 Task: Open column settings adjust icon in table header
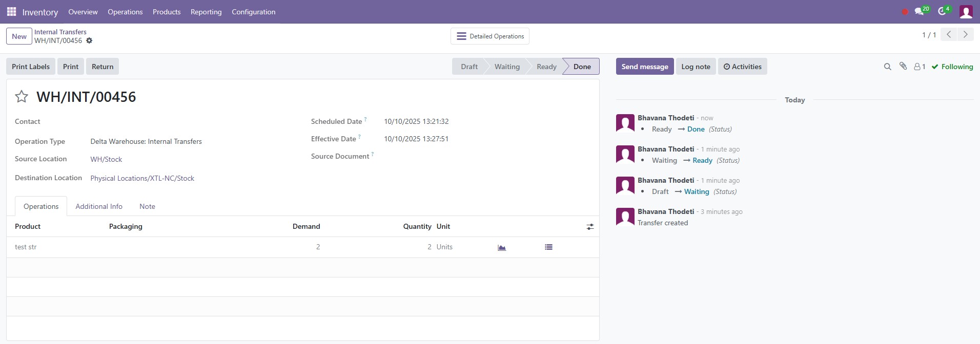point(590,227)
